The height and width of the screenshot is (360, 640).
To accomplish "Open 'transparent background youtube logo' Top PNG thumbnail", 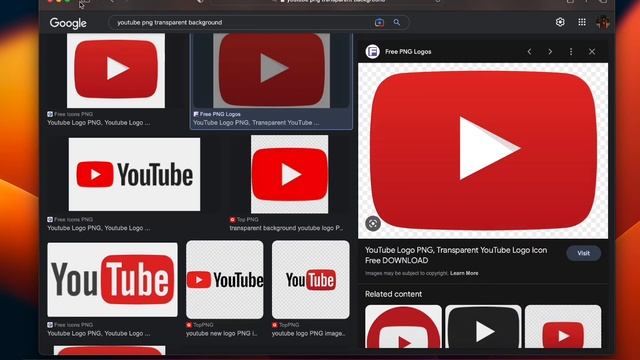I will tap(289, 174).
